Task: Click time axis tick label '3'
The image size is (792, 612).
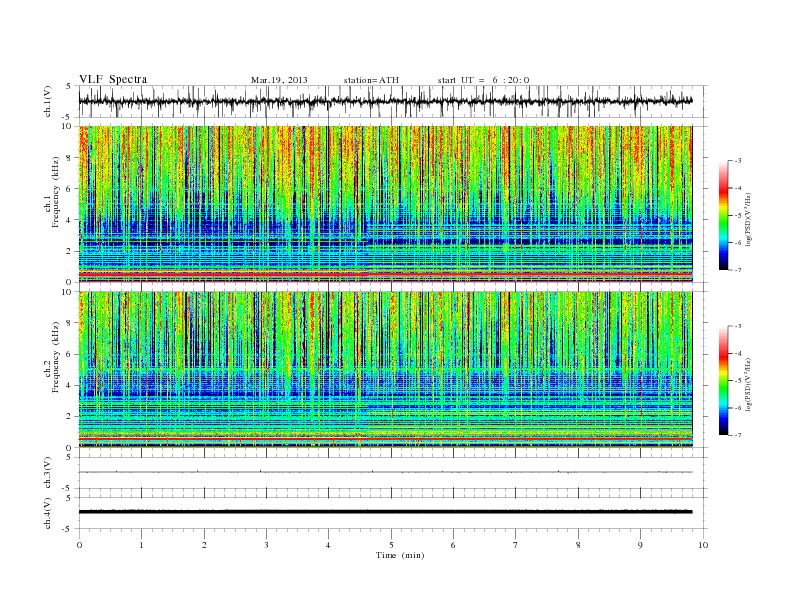Action: [x=266, y=545]
